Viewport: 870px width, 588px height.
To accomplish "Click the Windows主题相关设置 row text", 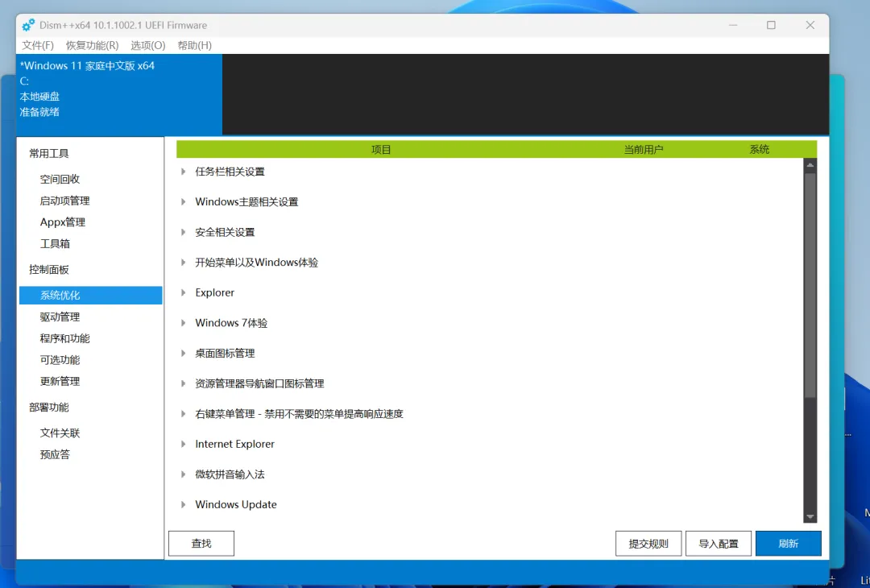I will pos(247,202).
